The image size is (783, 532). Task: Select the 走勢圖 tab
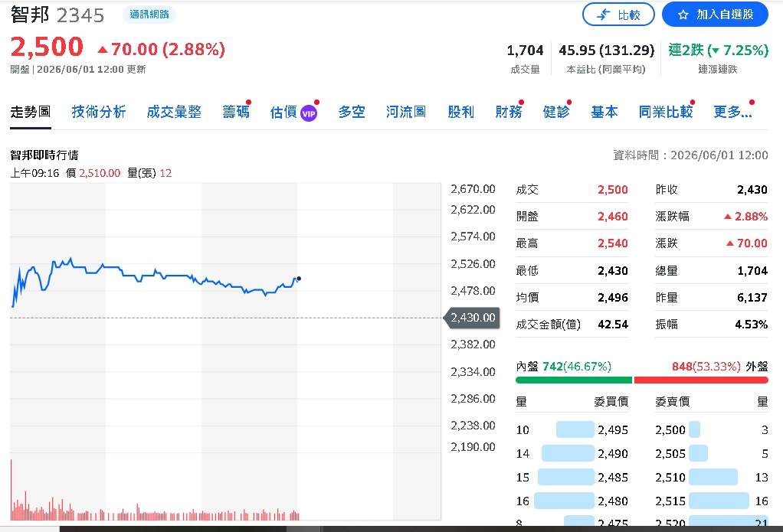(x=31, y=112)
